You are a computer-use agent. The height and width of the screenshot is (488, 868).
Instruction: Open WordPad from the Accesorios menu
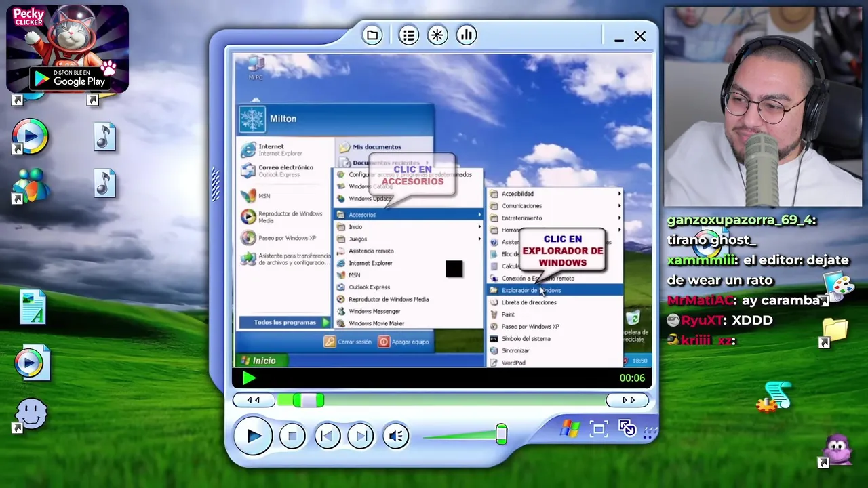(x=555, y=363)
